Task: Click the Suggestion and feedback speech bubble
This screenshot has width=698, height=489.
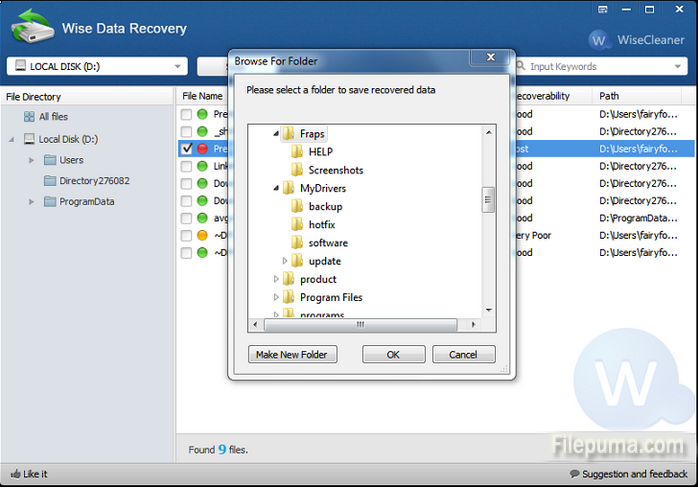Action: (x=575, y=474)
